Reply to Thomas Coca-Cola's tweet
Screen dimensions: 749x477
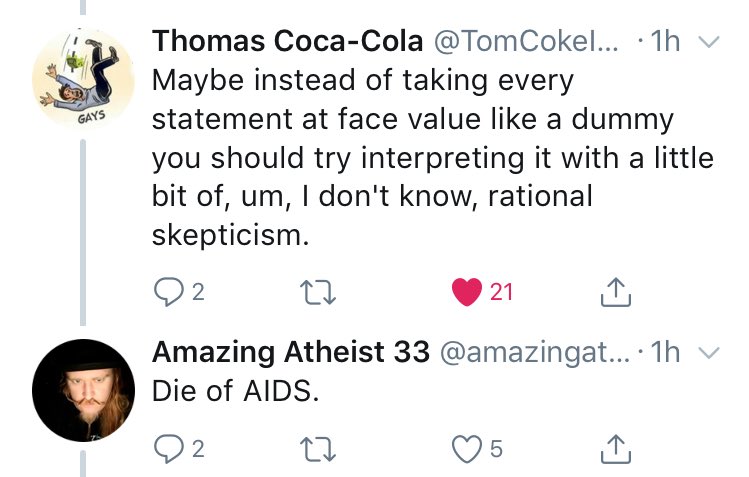coord(166,292)
